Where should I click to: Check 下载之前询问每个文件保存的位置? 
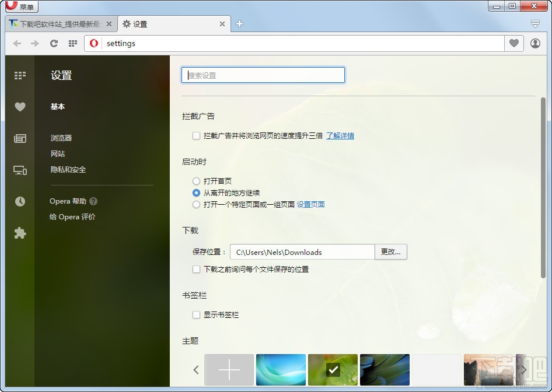(x=196, y=269)
